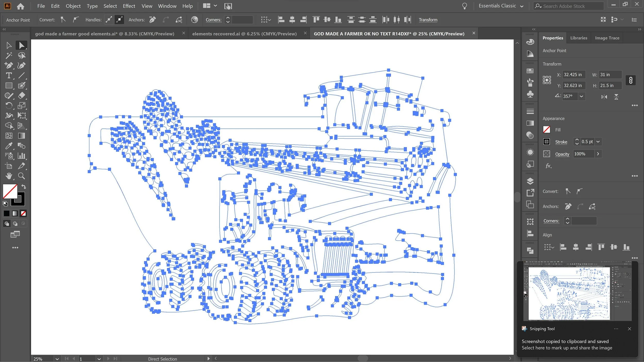The width and height of the screenshot is (644, 362).
Task: Toggle constrain width and height proportions
Action: 630,80
